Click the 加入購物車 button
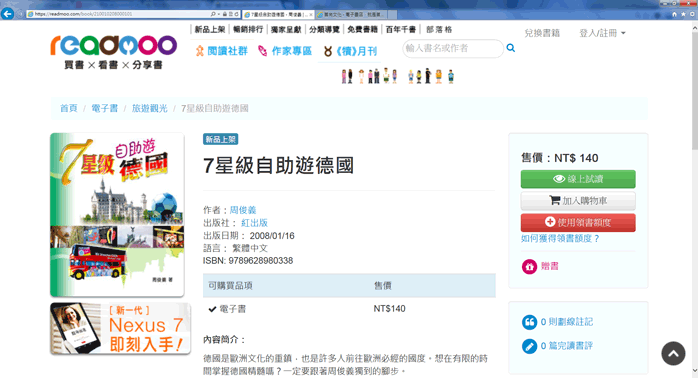This screenshot has height=378, width=698. [x=578, y=201]
